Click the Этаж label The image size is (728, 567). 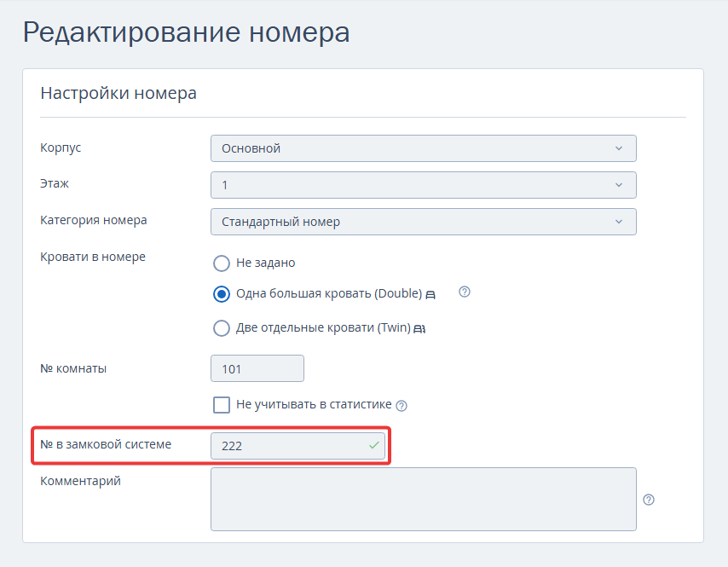(x=55, y=184)
